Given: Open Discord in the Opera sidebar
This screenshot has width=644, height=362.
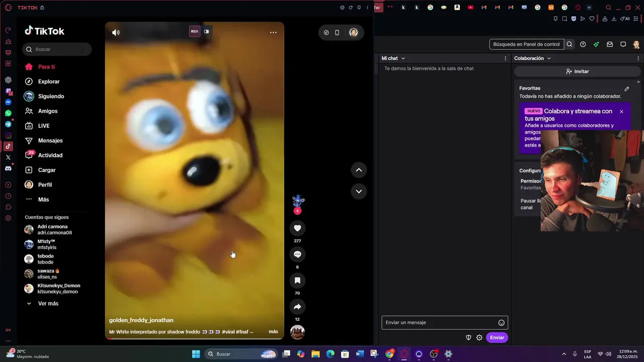Looking at the screenshot, I should [x=8, y=168].
